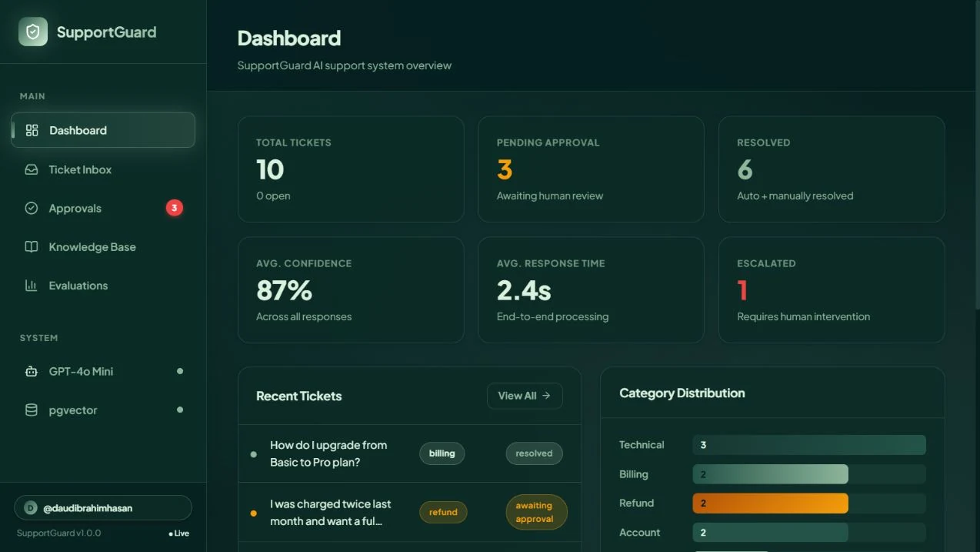Open the Escalated stats card
This screenshot has width=980, height=552.
pos(832,290)
